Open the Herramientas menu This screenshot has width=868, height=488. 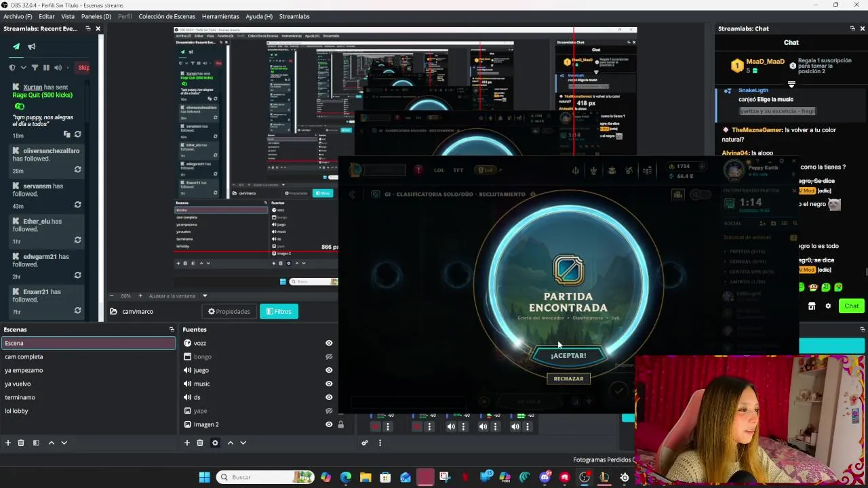click(220, 16)
